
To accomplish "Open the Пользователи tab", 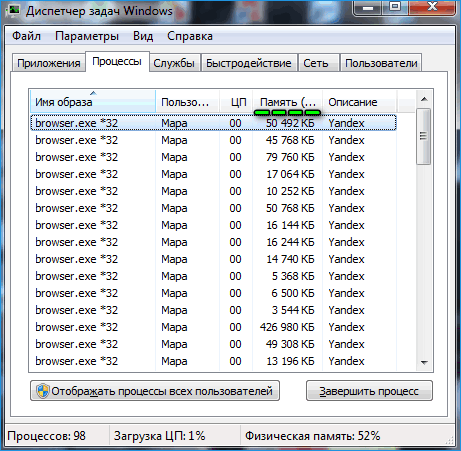I will tap(381, 63).
